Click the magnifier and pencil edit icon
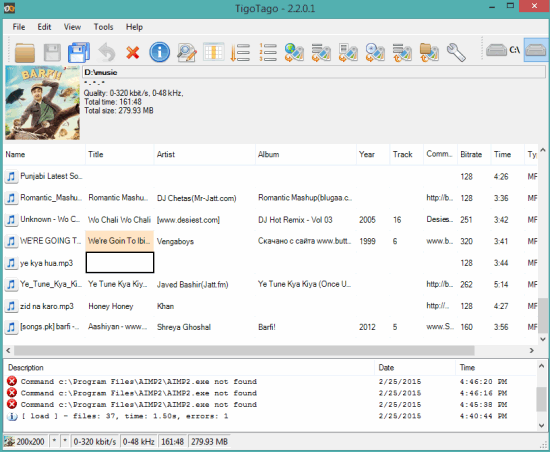Screen dimensions: 550x452 [187, 53]
